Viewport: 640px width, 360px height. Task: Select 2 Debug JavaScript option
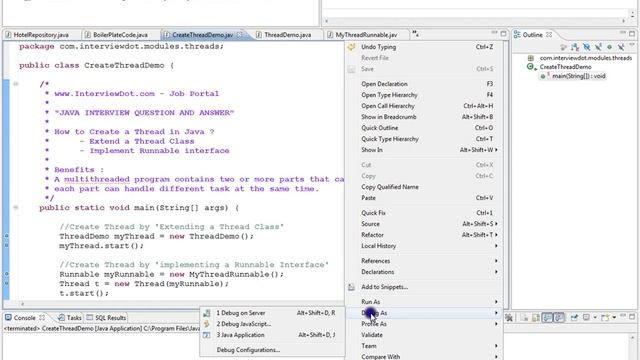pyautogui.click(x=272, y=324)
